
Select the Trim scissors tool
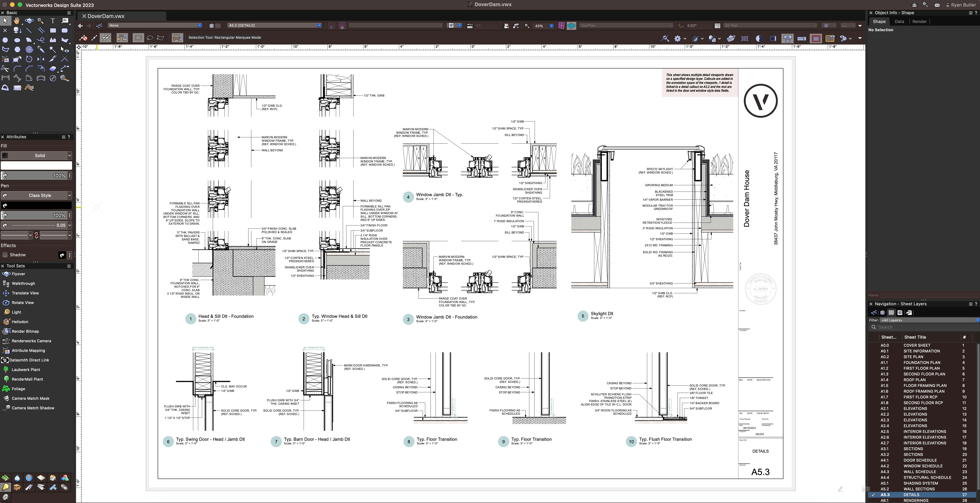click(x=5, y=68)
